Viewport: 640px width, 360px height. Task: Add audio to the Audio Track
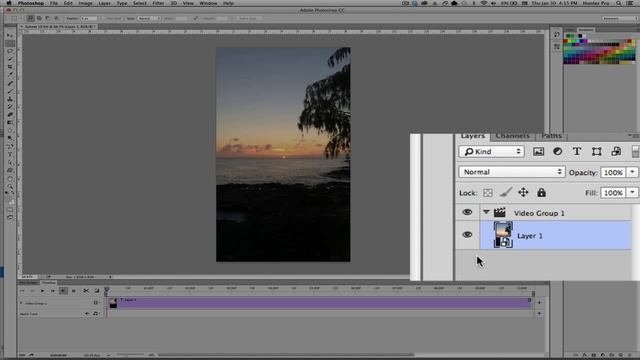539,313
